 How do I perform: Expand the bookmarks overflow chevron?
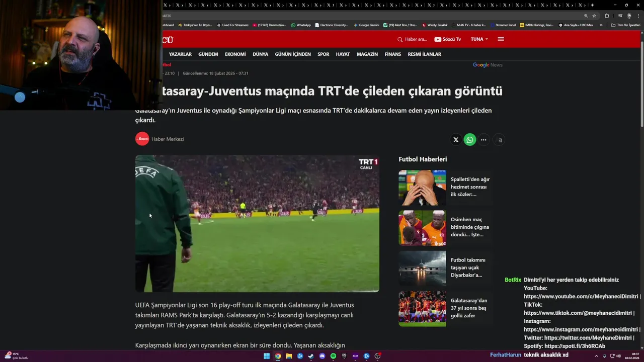pyautogui.click(x=601, y=25)
